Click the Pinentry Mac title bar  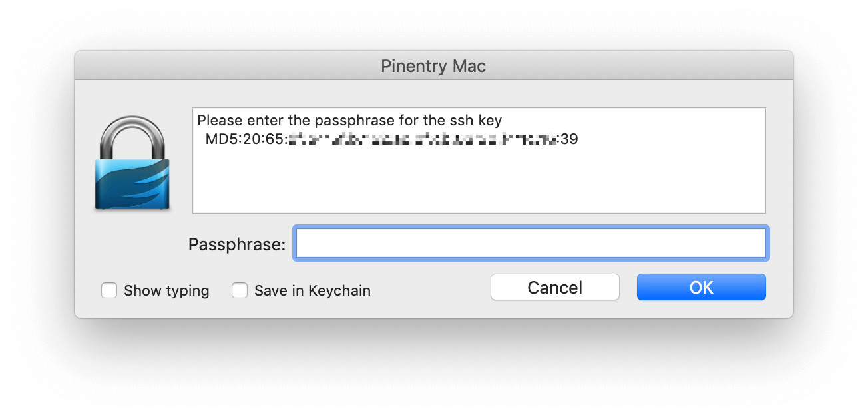point(433,66)
